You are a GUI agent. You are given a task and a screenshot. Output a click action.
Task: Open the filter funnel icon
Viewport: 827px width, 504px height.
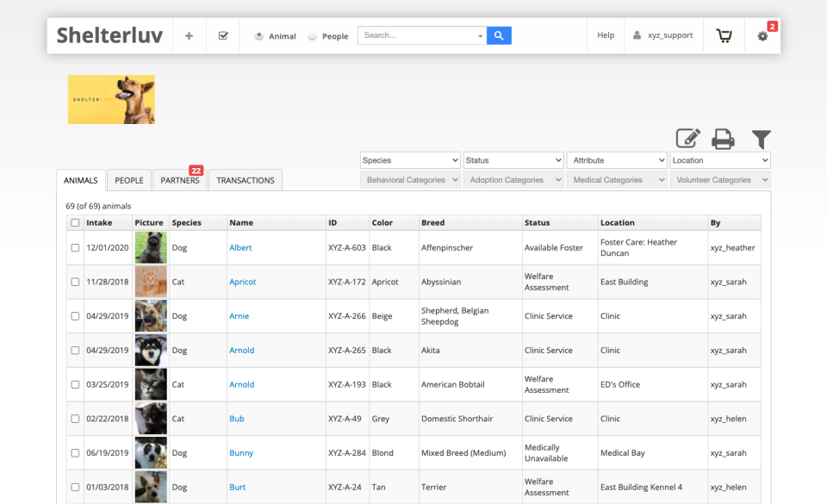tap(761, 139)
